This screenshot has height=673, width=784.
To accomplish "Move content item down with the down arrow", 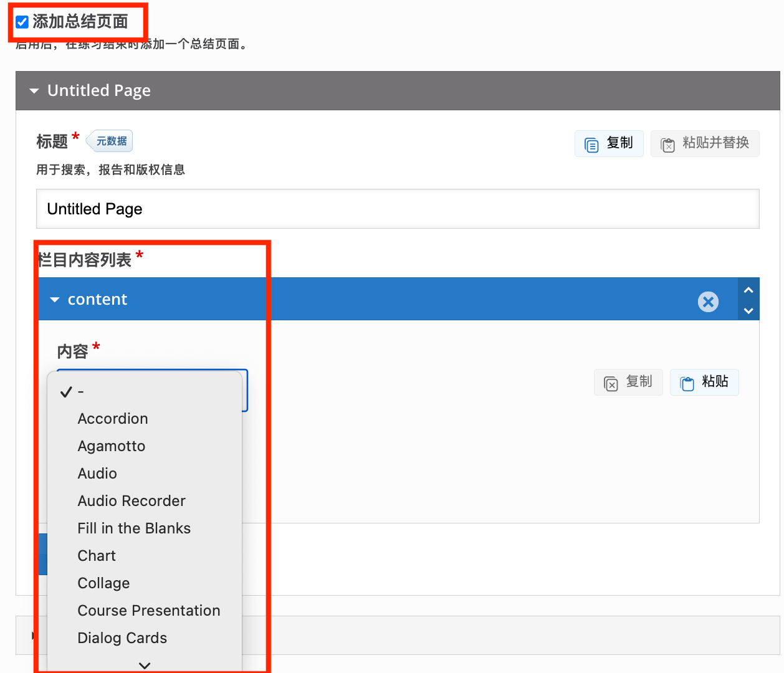I will pyautogui.click(x=748, y=310).
